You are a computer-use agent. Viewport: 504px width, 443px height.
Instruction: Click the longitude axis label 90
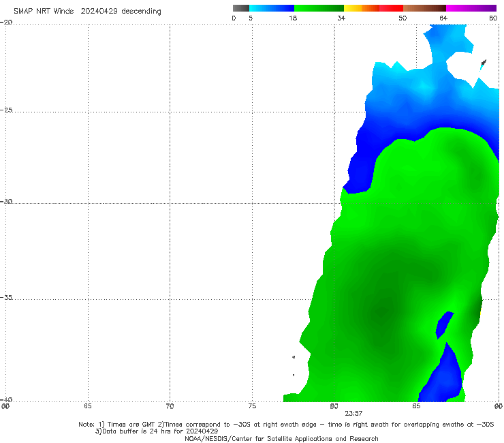(x=499, y=406)
